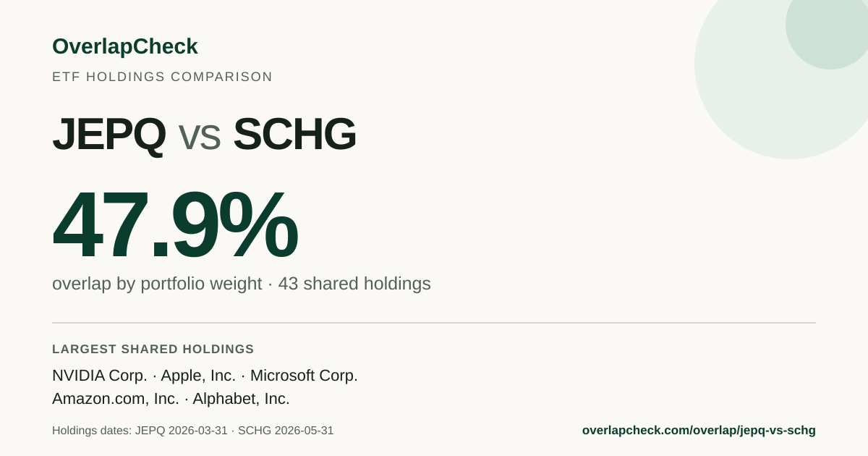Screen dimensions: 868x456
Task: Click the LARGEST SHARED HOLDINGS heading
Action: click(153, 349)
